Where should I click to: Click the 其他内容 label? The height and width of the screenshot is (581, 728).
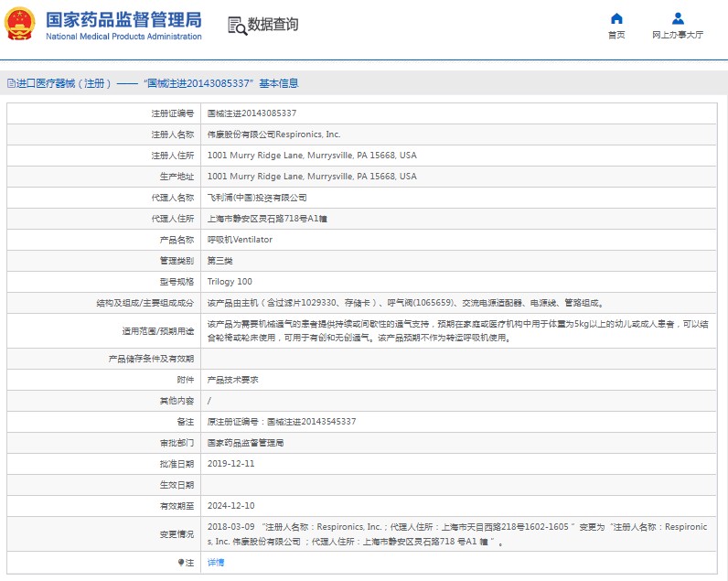pyautogui.click(x=177, y=401)
